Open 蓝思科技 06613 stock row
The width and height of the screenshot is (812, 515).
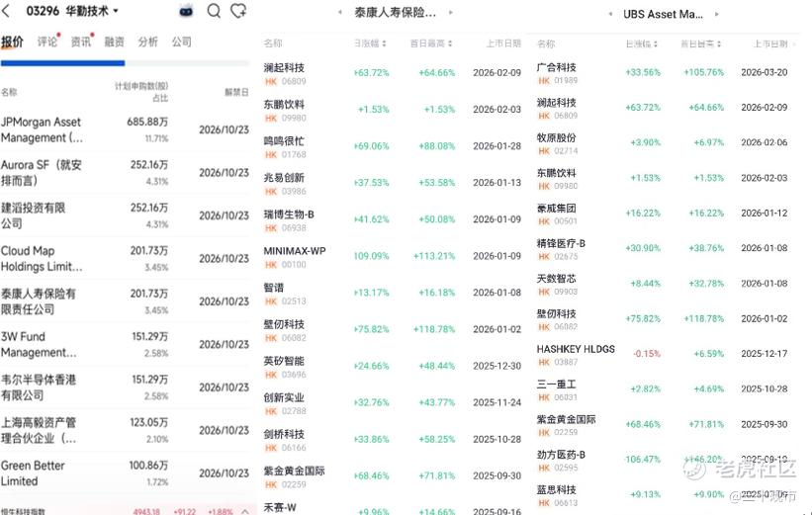(663, 495)
